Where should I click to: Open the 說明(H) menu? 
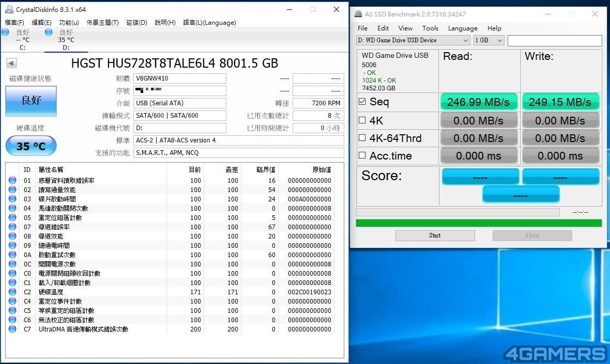[165, 23]
